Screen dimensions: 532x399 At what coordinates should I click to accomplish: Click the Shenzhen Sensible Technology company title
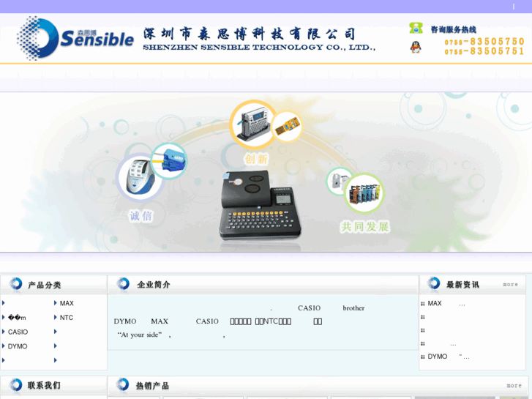coord(259,39)
